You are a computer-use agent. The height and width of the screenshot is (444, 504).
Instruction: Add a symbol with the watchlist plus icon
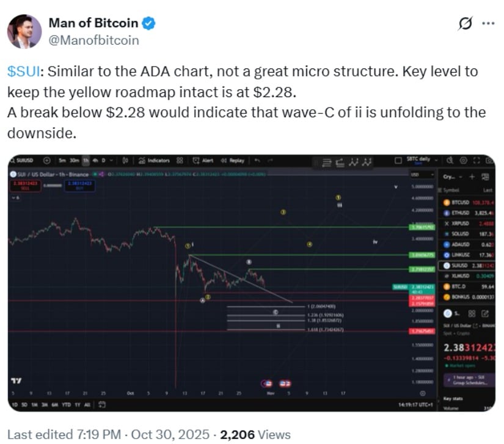click(x=473, y=176)
